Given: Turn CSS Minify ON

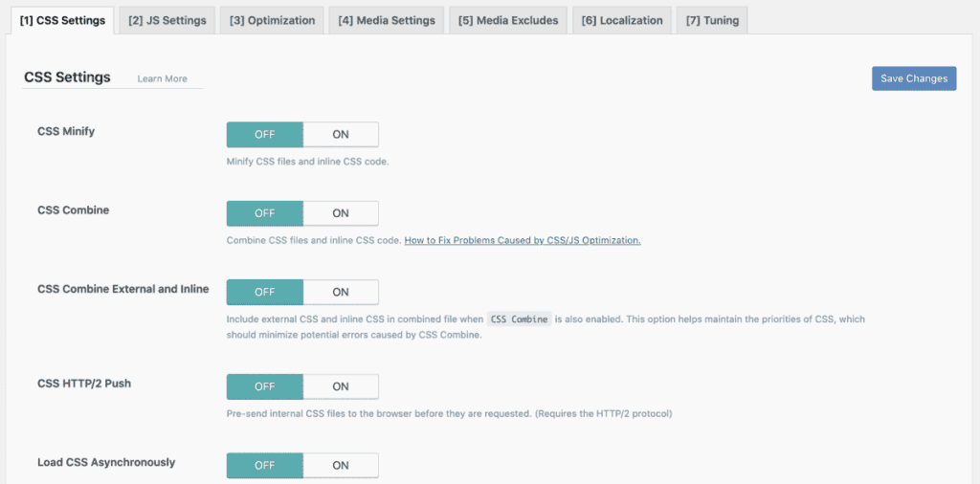Looking at the screenshot, I should click(341, 134).
